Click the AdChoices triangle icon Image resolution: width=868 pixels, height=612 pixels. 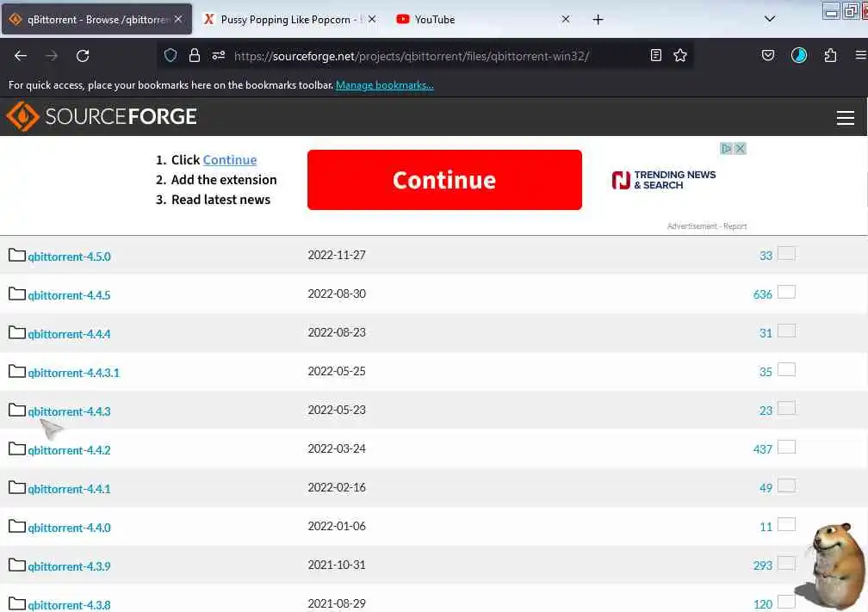point(726,148)
